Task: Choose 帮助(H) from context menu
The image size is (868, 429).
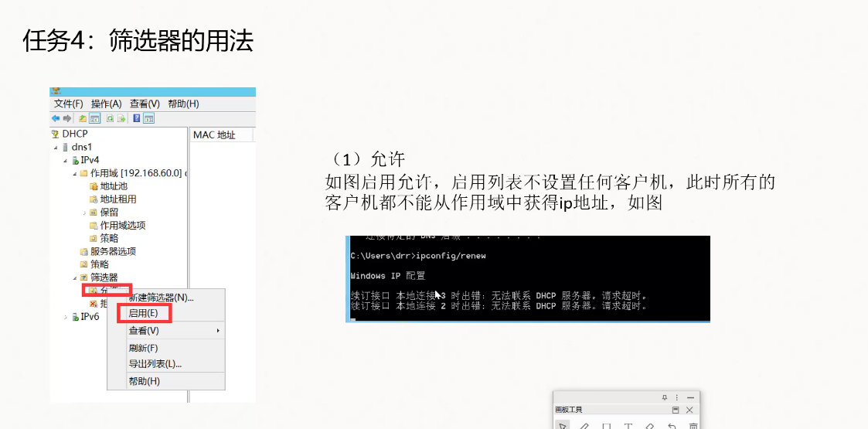Action: 144,381
